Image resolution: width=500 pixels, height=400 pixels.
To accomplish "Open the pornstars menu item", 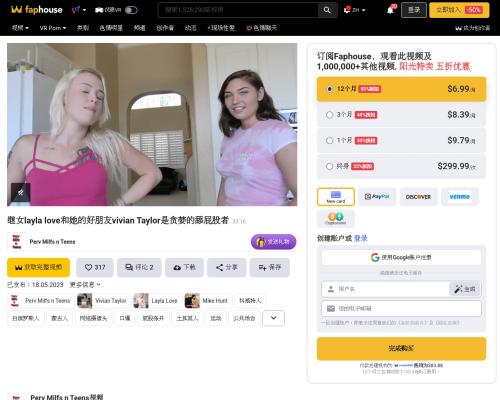I will [111, 28].
